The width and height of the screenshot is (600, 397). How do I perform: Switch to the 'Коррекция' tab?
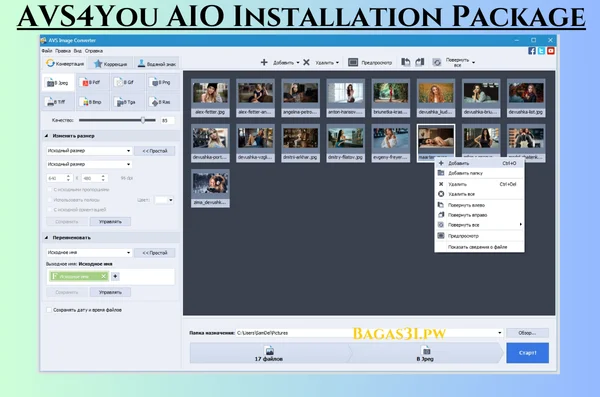[x=110, y=64]
